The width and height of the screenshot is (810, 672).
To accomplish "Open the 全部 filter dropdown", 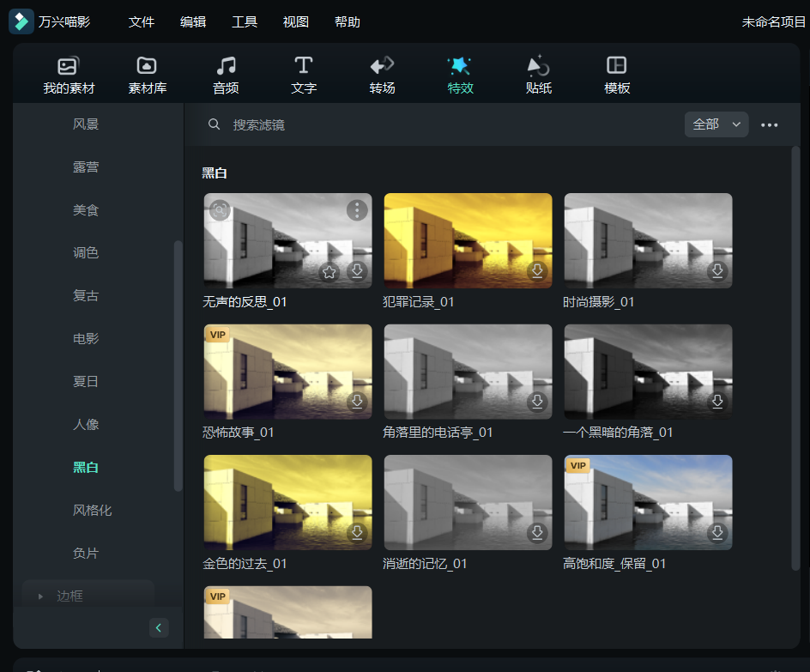I will tap(716, 124).
